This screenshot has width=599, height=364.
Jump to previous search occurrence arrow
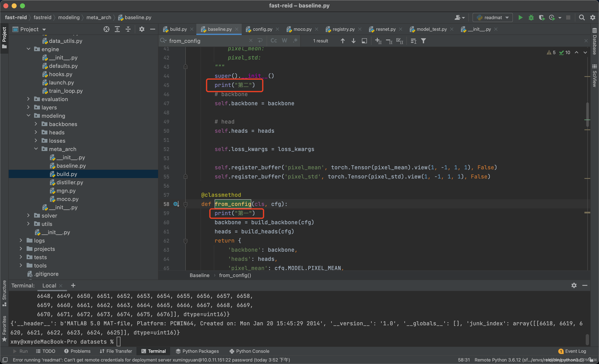(x=342, y=41)
